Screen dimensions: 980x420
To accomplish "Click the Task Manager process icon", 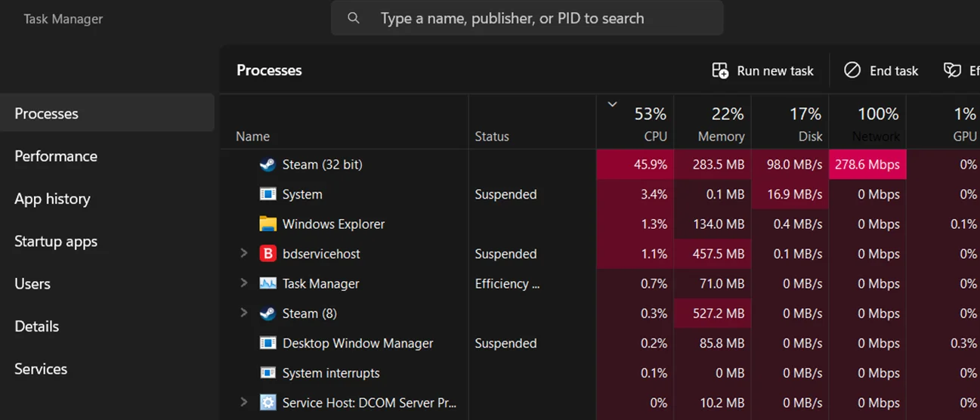I will (267, 283).
